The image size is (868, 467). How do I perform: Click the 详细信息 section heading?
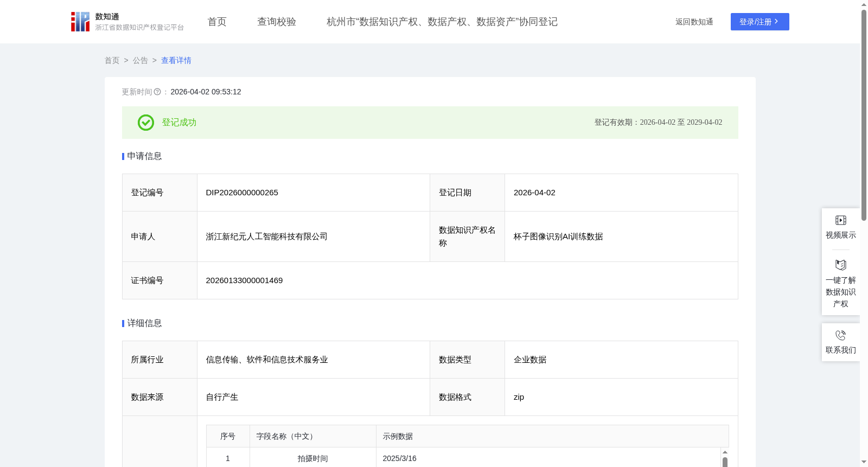pyautogui.click(x=144, y=323)
